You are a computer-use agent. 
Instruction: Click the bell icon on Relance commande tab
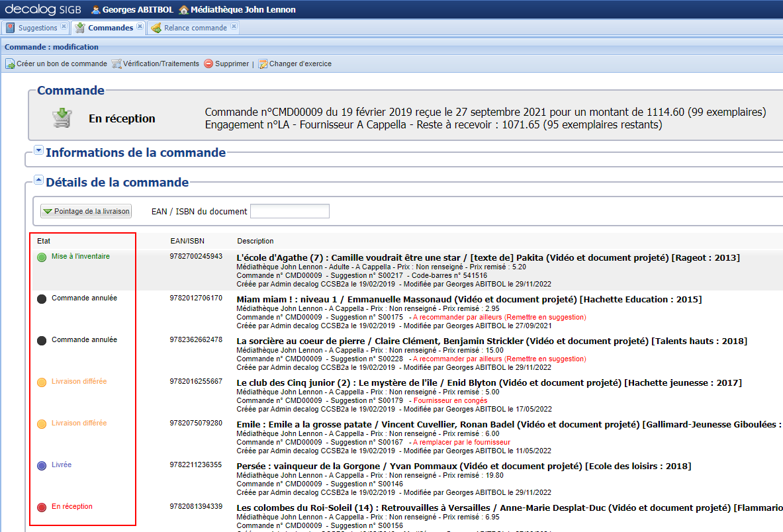click(x=156, y=27)
